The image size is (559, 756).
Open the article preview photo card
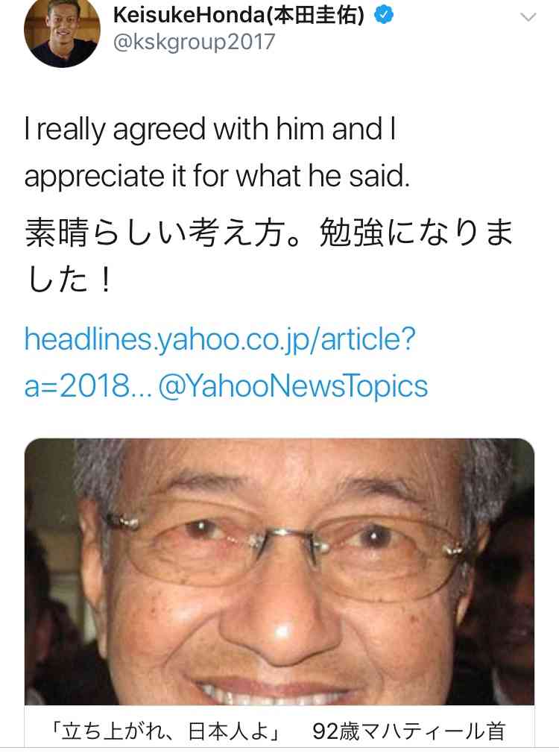click(x=279, y=572)
